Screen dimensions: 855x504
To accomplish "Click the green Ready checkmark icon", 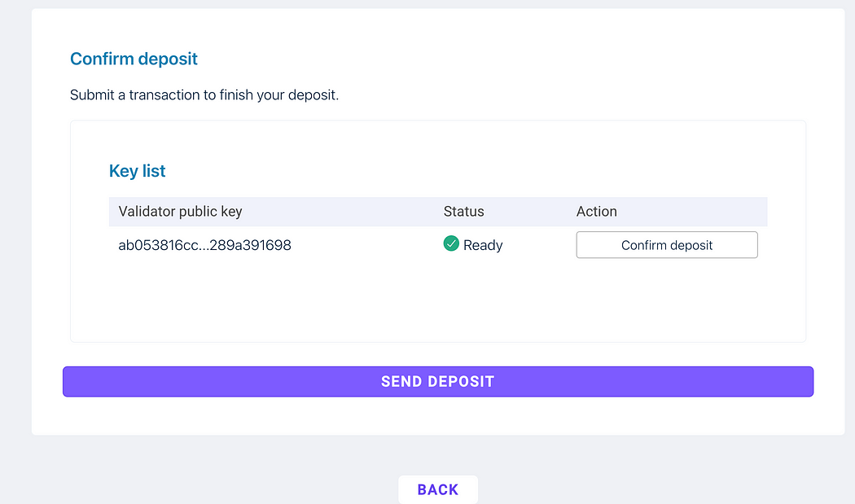I will pos(451,243).
